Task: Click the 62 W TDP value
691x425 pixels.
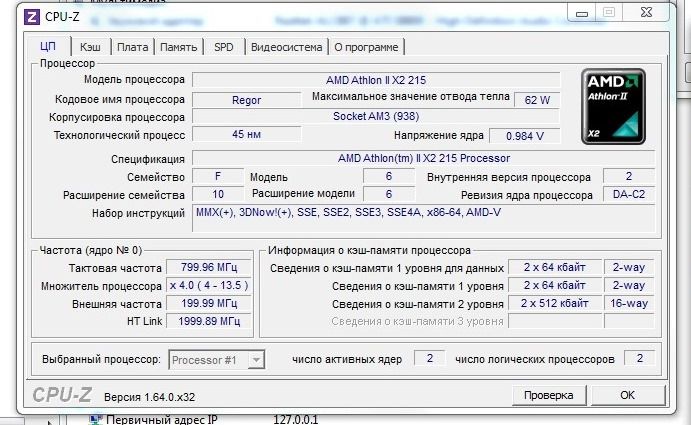Action: pos(537,100)
